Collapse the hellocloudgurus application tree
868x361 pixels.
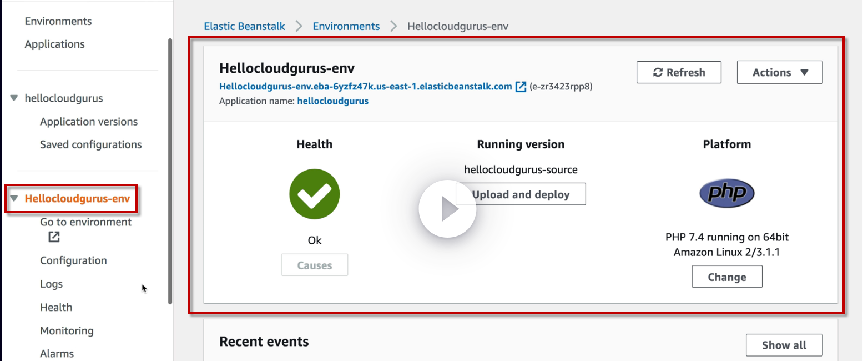14,98
